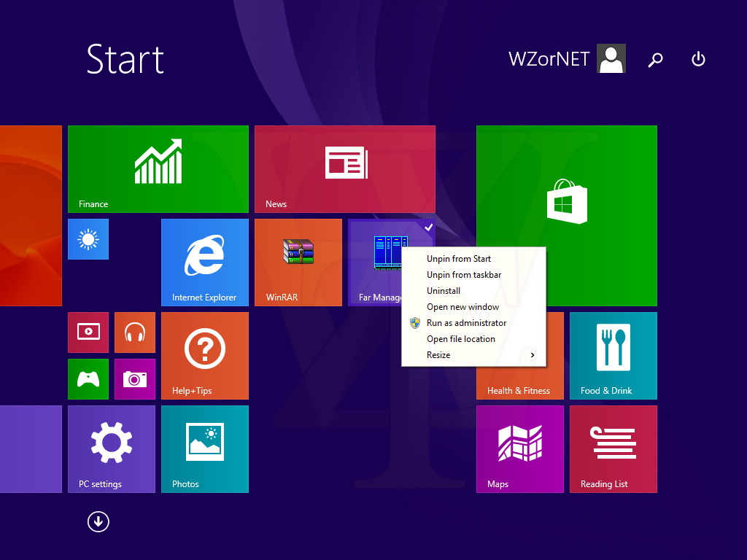Show all apps with down arrow

98,521
